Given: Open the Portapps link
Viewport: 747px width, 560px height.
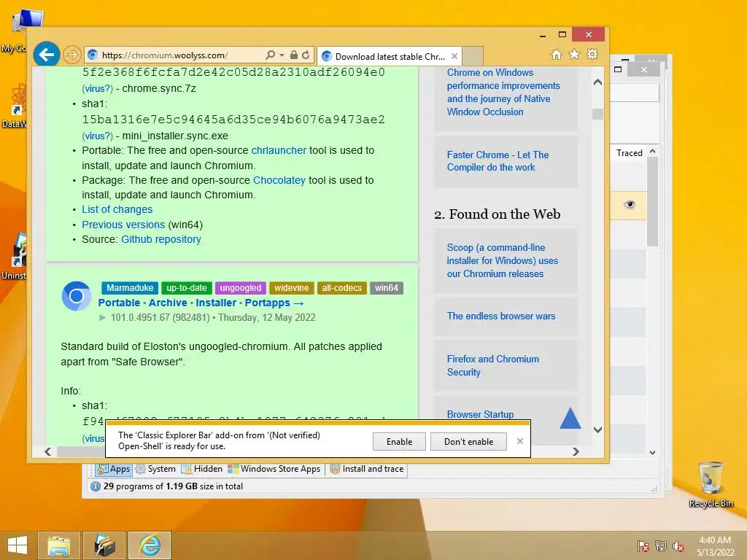Looking at the screenshot, I should (x=274, y=303).
